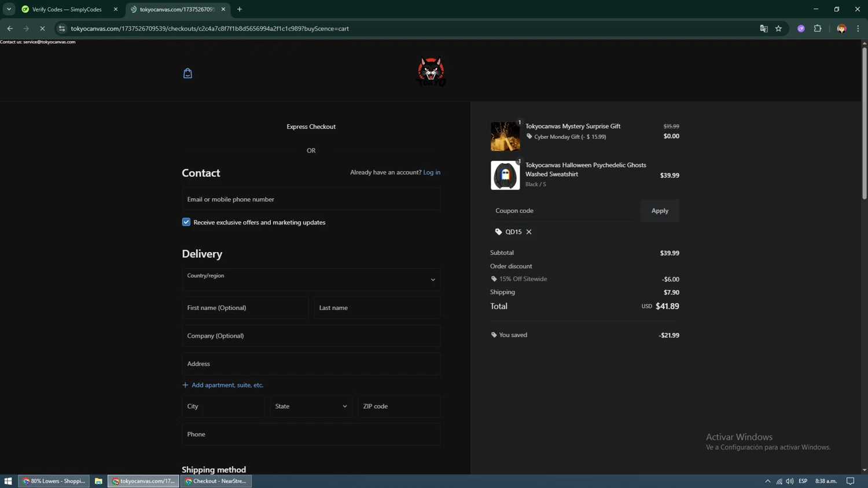This screenshot has width=868, height=488.
Task: View site information icon in address bar
Action: tap(62, 28)
